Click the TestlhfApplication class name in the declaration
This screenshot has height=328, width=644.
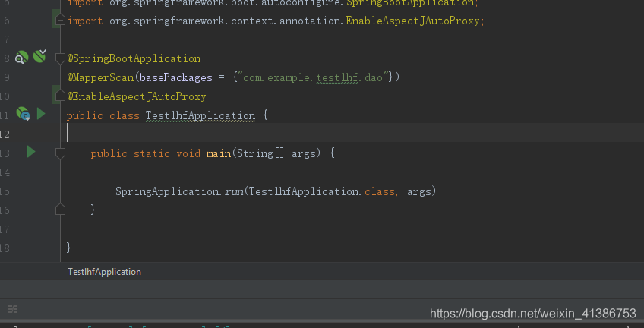200,115
